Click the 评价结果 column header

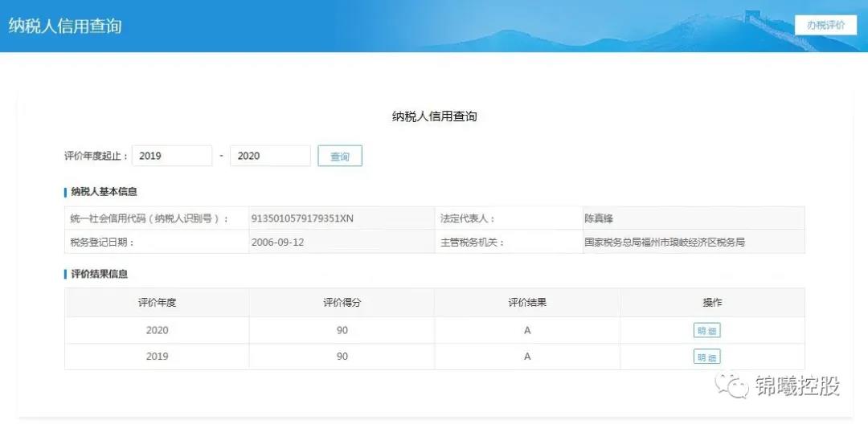pyautogui.click(x=527, y=303)
